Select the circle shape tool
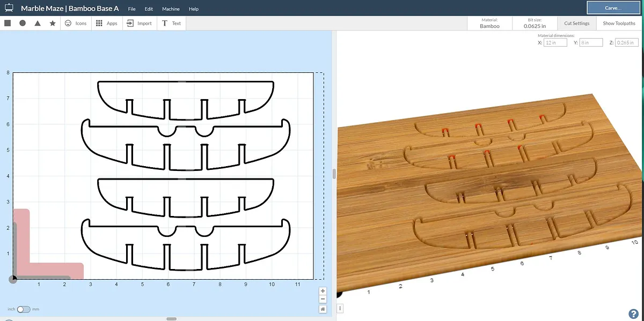644x321 pixels. coord(23,23)
